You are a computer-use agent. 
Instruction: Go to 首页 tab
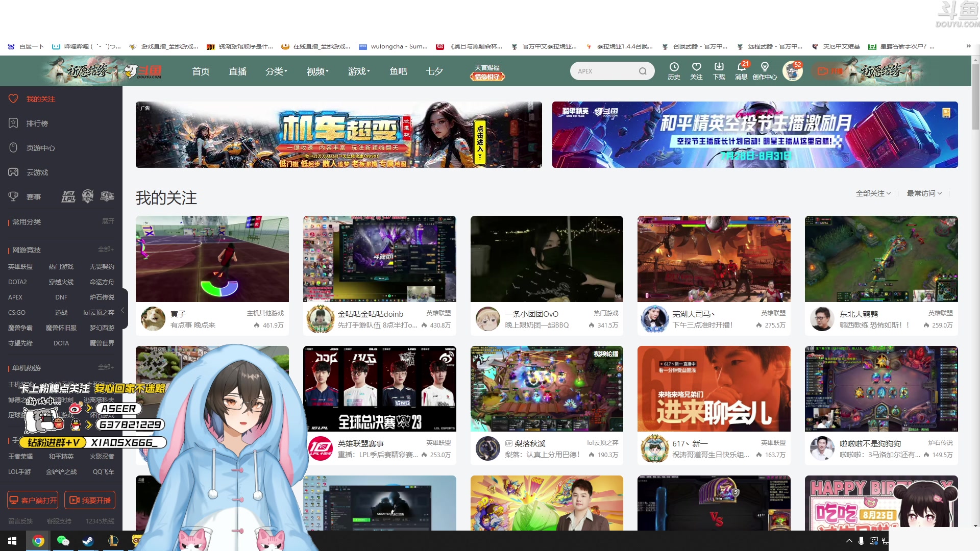pos(201,71)
